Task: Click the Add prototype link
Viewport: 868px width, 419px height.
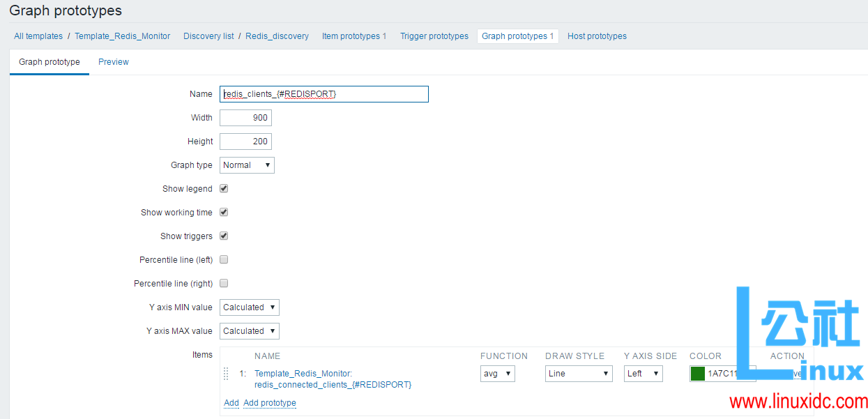Action: tap(269, 403)
